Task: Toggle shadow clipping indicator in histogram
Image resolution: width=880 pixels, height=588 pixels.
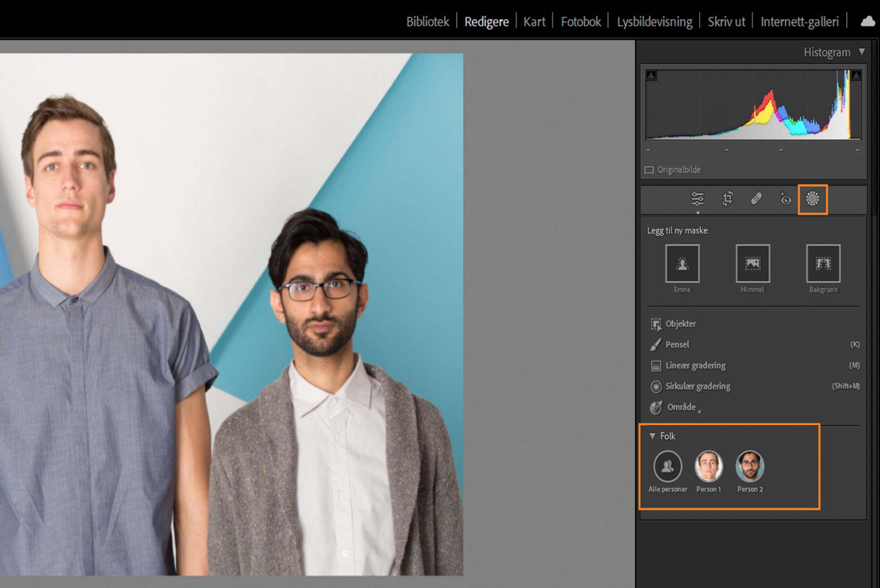Action: tap(651, 76)
